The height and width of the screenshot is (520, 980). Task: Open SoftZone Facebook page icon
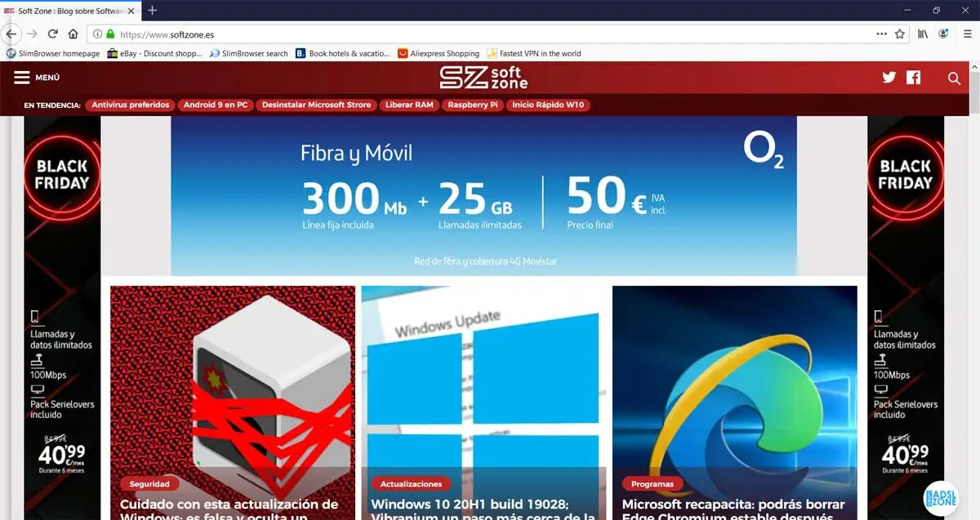[x=913, y=78]
